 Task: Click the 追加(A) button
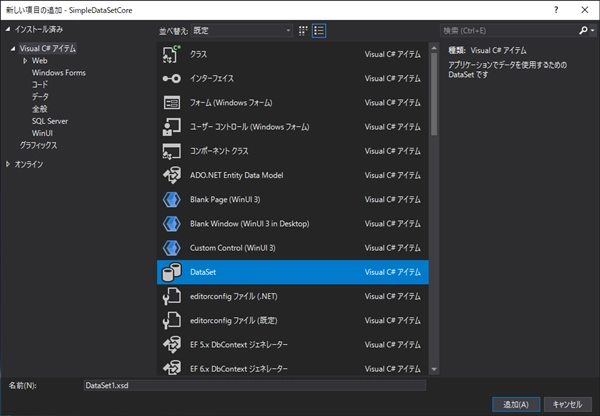coord(516,405)
